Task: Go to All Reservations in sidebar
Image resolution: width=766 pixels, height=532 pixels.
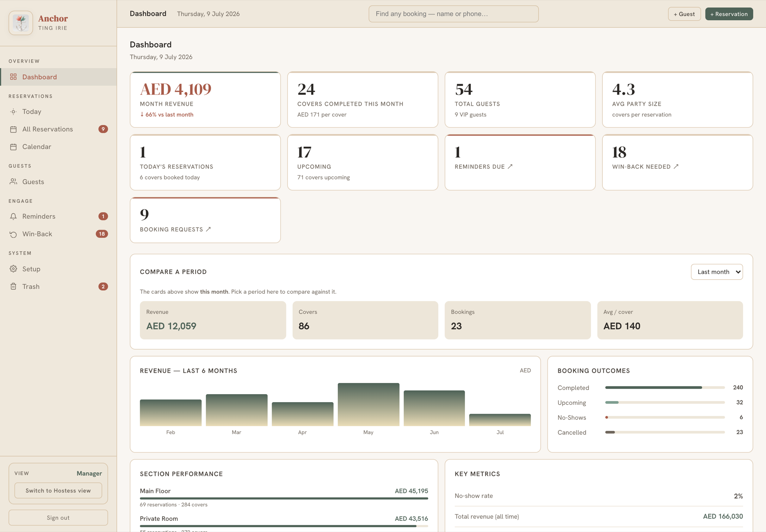Action: coord(58,129)
